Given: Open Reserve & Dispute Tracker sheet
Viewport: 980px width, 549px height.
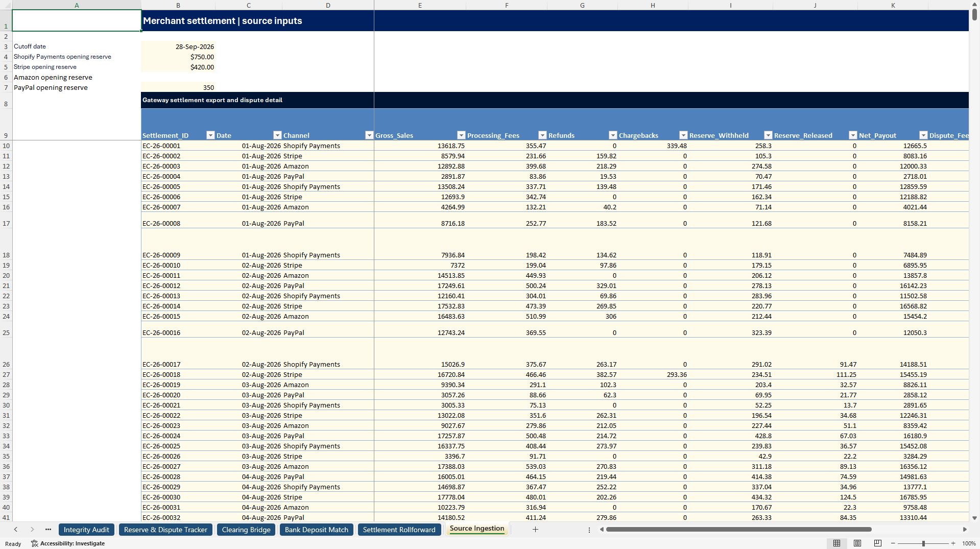Looking at the screenshot, I should 165,530.
